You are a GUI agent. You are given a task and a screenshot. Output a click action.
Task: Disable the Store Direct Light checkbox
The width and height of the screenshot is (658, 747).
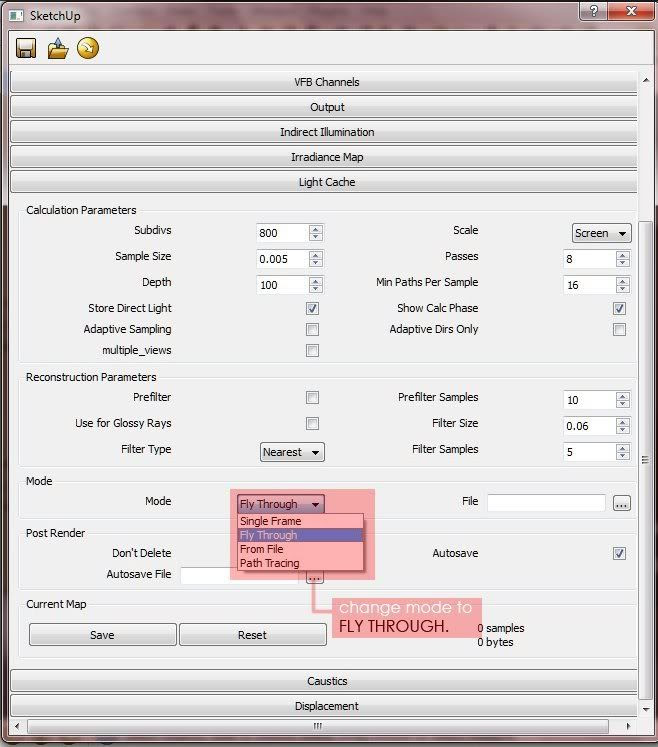[x=312, y=308]
